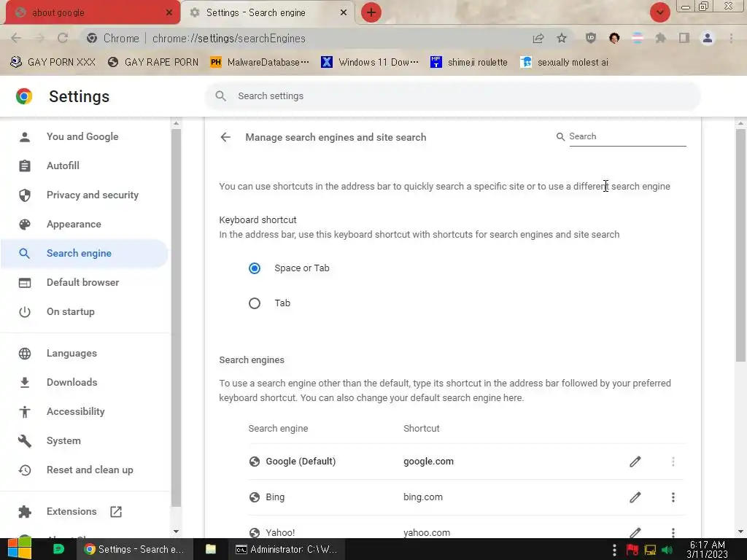The image size is (747, 560).
Task: Open the red flag Action Center icon
Action: pos(632,550)
